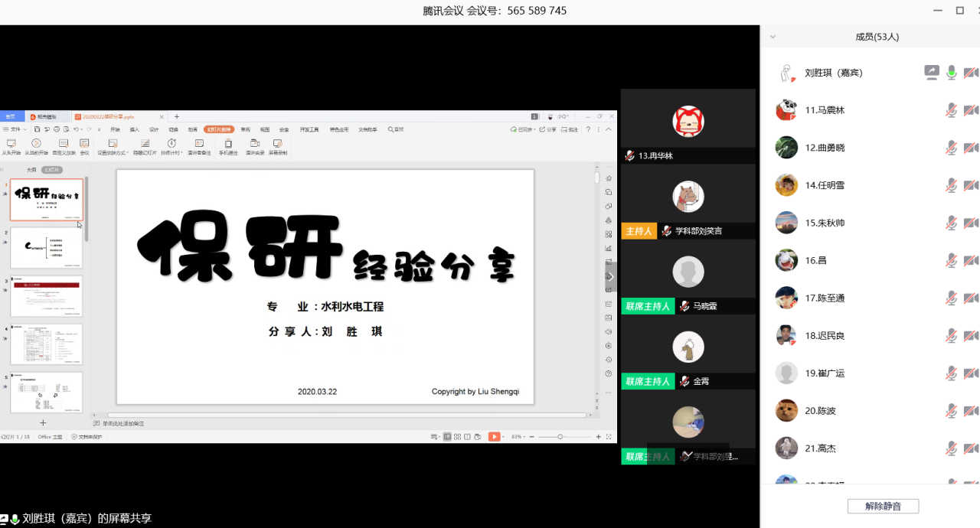Adjust the zoom slider in status bar

click(x=560, y=436)
